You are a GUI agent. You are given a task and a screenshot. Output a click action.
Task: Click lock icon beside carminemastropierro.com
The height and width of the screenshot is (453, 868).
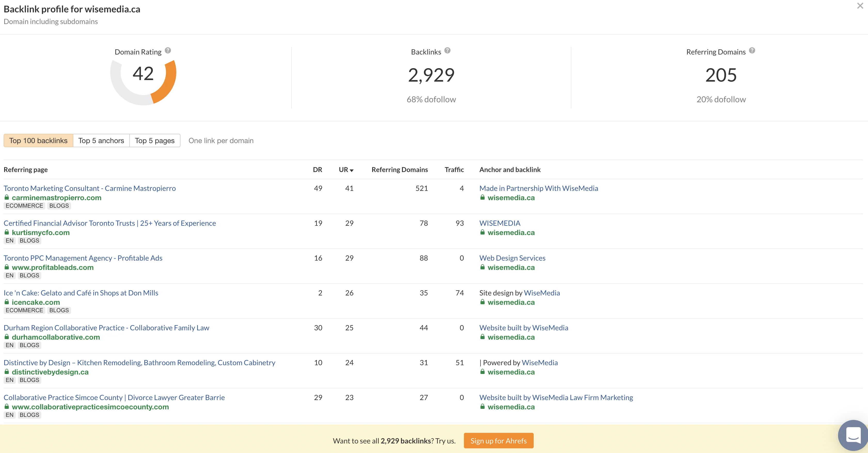[x=6, y=197]
